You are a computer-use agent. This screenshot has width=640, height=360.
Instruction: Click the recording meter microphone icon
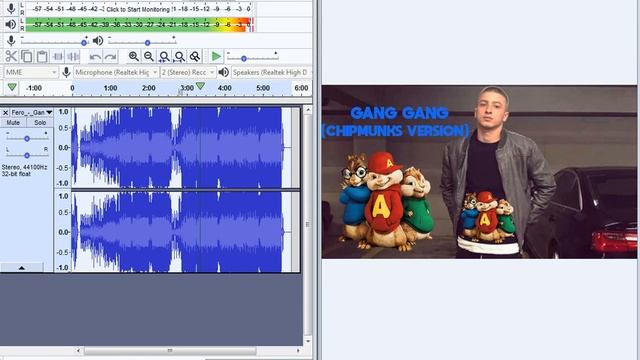pyautogui.click(x=11, y=8)
